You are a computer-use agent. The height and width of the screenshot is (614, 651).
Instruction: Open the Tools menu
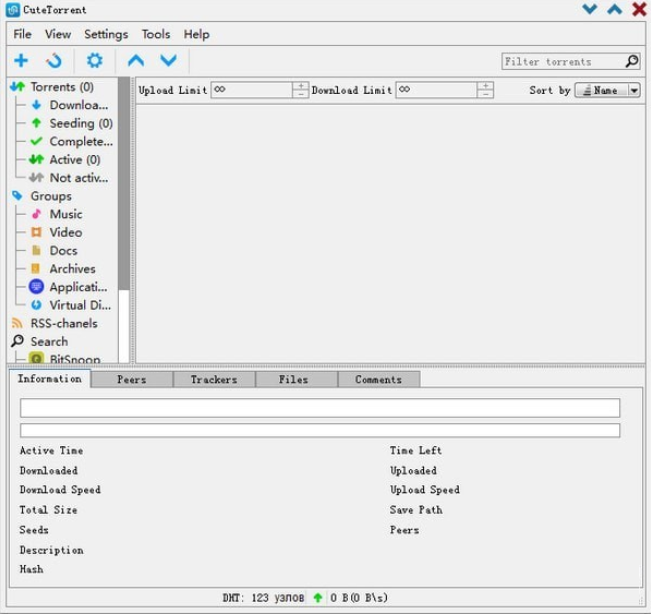coord(155,34)
